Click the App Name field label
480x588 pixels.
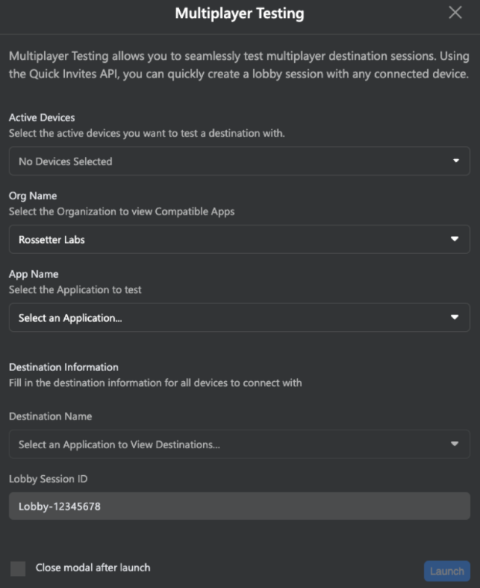34,274
